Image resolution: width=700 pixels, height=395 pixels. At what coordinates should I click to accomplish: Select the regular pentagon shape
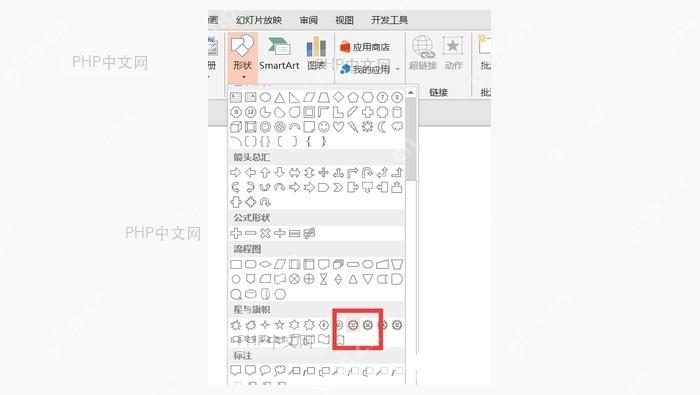click(x=353, y=97)
